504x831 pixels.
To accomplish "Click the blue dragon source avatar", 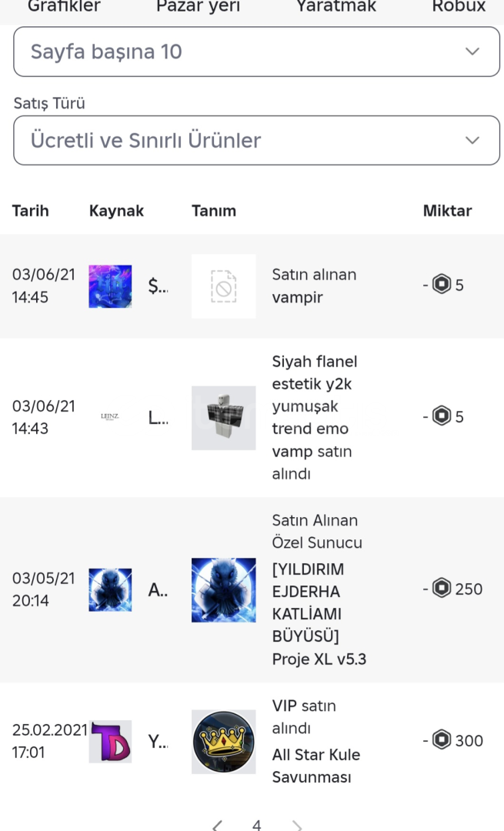I will 110,589.
